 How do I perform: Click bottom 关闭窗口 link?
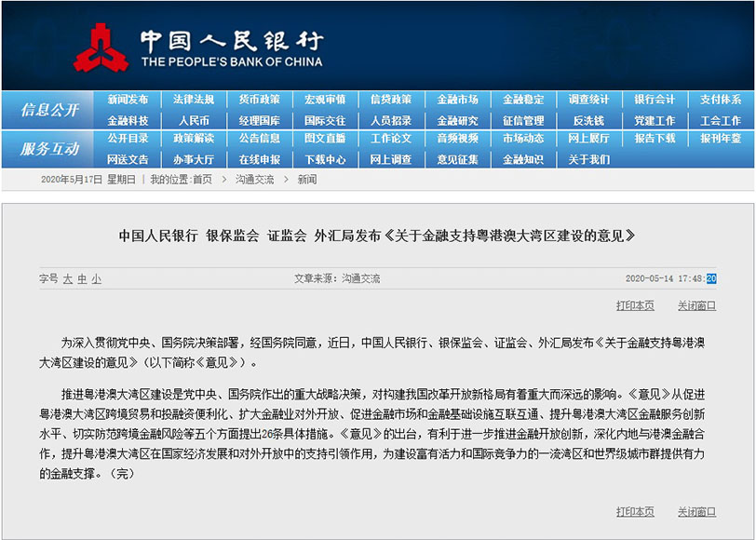696,511
